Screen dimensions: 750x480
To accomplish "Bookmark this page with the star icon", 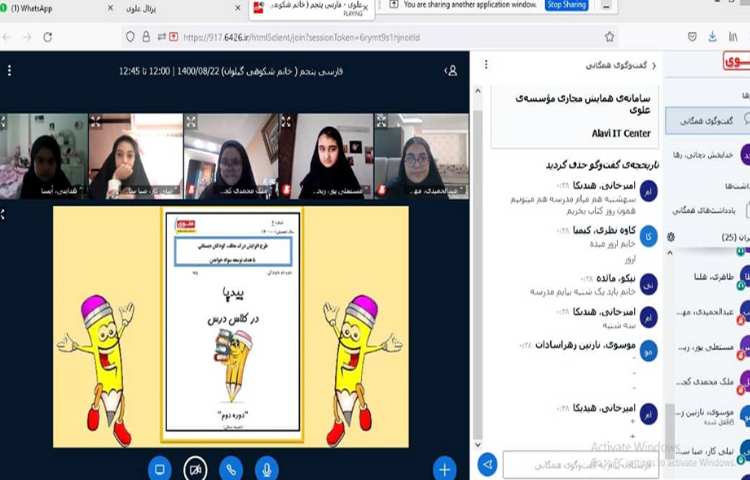I will [x=609, y=37].
